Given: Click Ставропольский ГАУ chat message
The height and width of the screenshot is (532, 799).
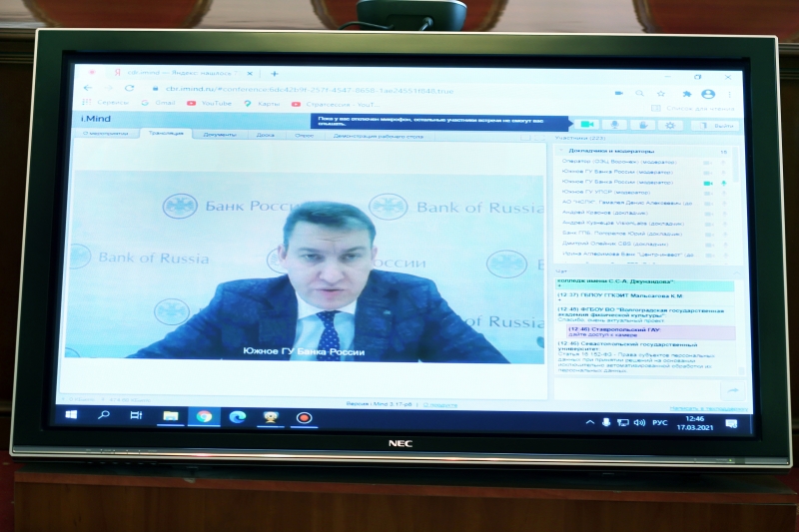Looking at the screenshot, I should click(652, 332).
